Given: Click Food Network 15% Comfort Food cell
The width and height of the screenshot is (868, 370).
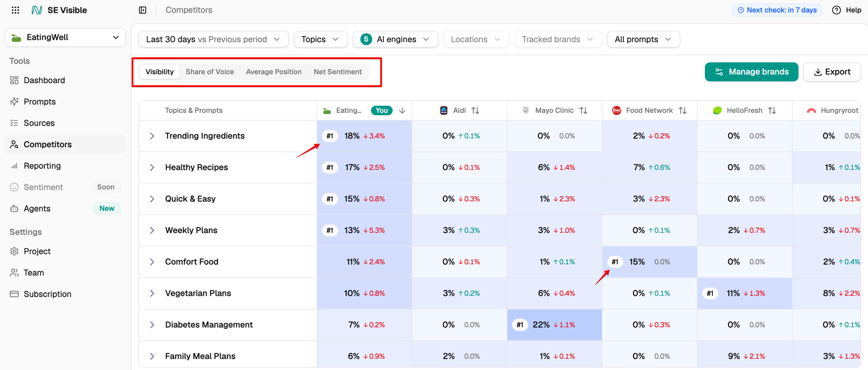Looking at the screenshot, I should [x=649, y=262].
